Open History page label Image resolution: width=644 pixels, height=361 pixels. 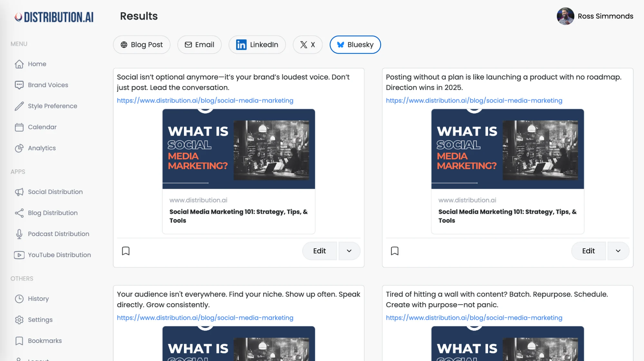pyautogui.click(x=38, y=299)
